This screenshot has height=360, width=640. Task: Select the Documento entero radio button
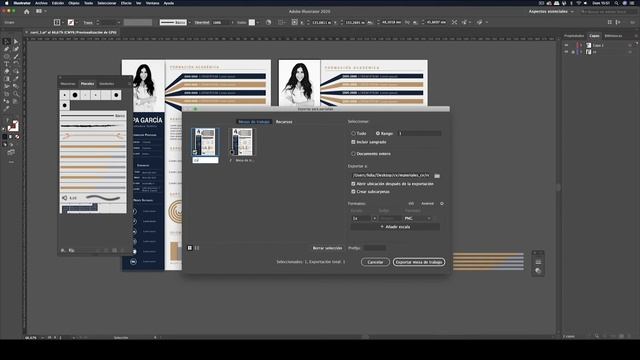coord(353,154)
